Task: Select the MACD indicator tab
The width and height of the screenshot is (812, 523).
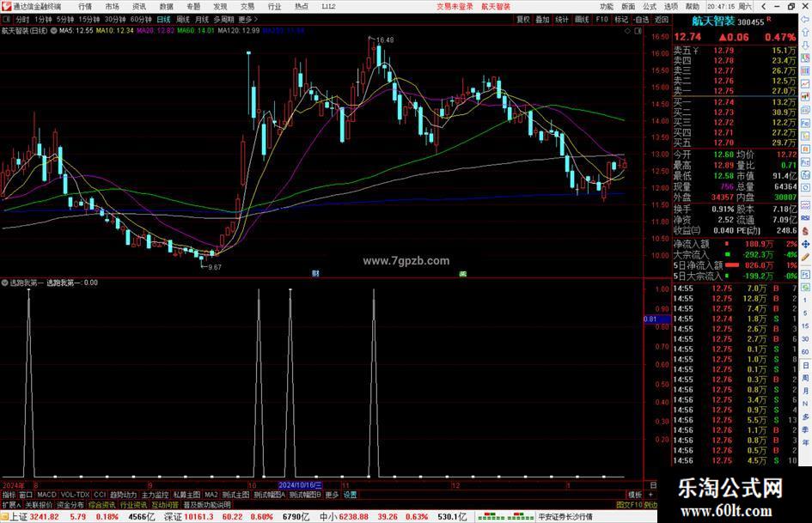Action: 46,495
